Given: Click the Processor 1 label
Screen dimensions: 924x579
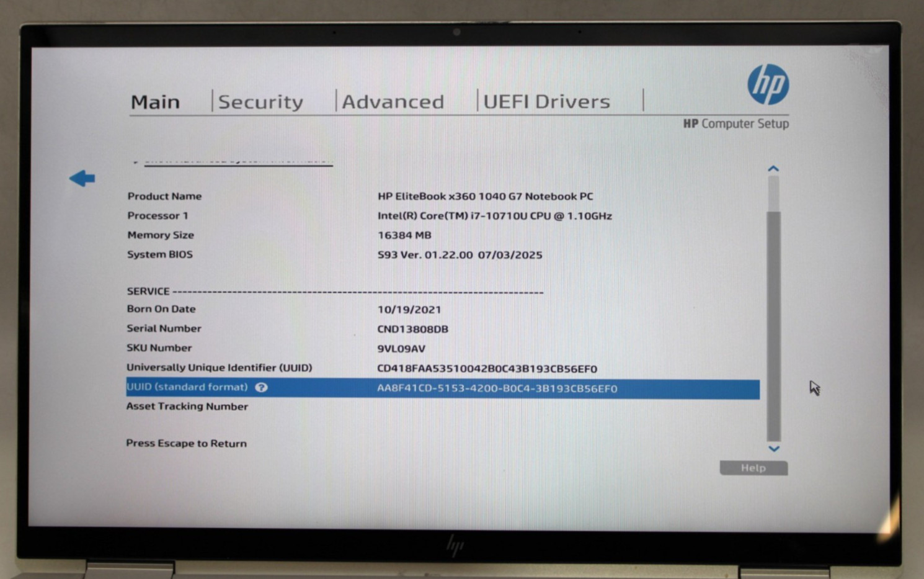Looking at the screenshot, I should click(x=158, y=215).
